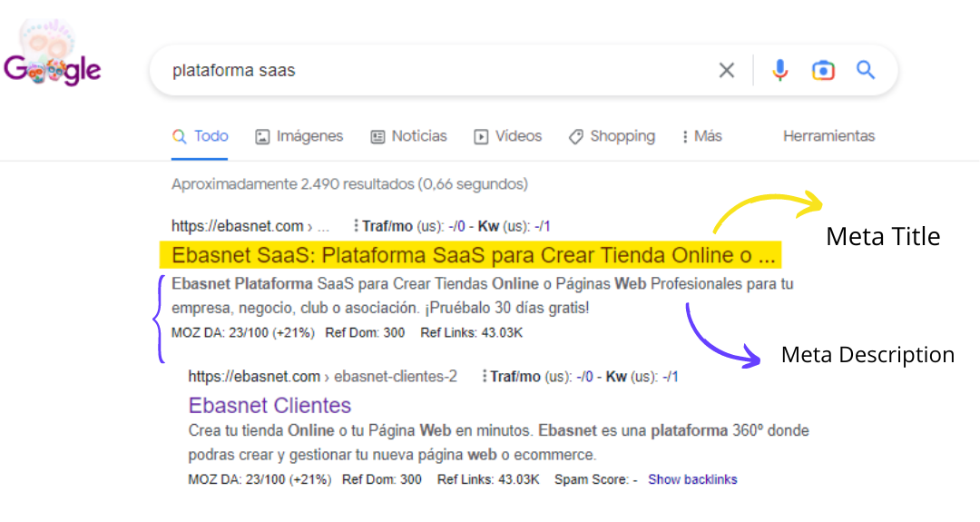The image size is (980, 522).
Task: Start voice search with microphone icon
Action: [x=779, y=71]
